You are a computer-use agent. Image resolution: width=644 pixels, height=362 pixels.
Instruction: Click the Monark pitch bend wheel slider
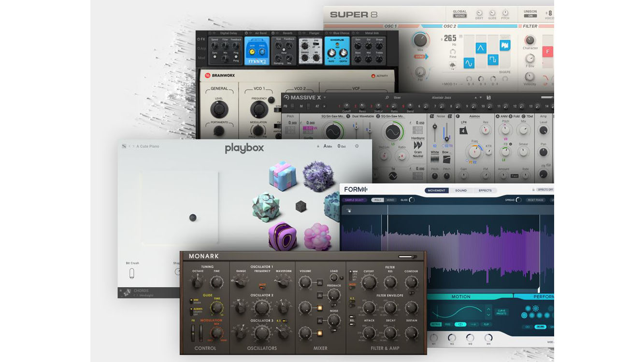point(193,332)
